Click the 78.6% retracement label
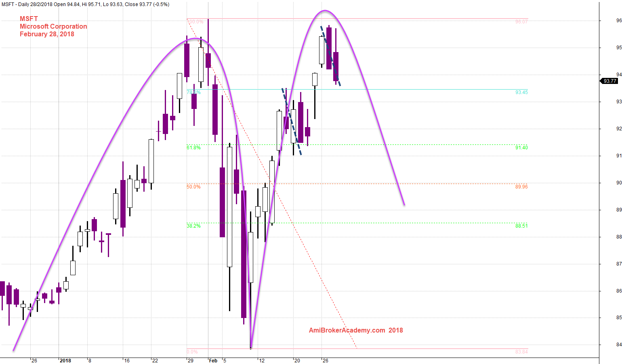 coord(193,92)
